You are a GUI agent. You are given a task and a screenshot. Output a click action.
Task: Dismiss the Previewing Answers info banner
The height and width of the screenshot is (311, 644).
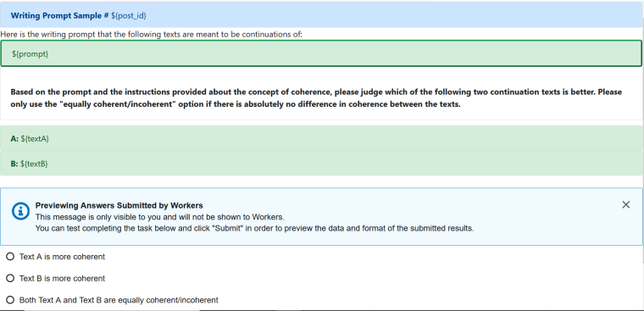coord(625,204)
